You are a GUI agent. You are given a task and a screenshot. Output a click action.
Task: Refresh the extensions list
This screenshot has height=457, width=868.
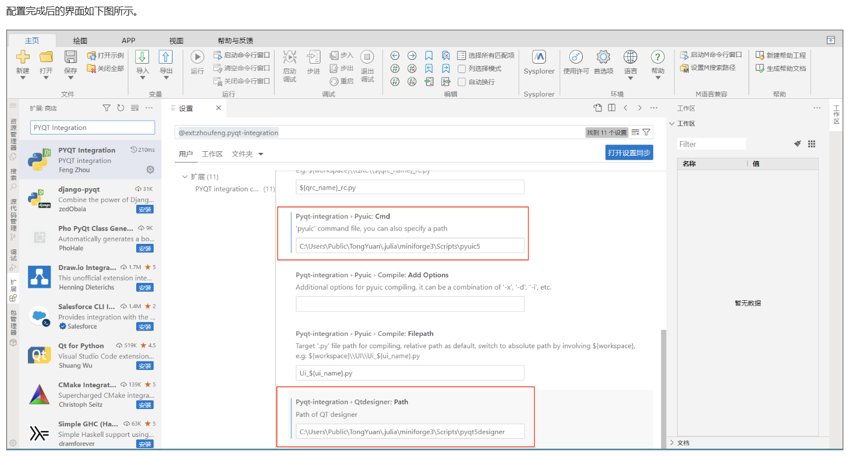tap(121, 108)
